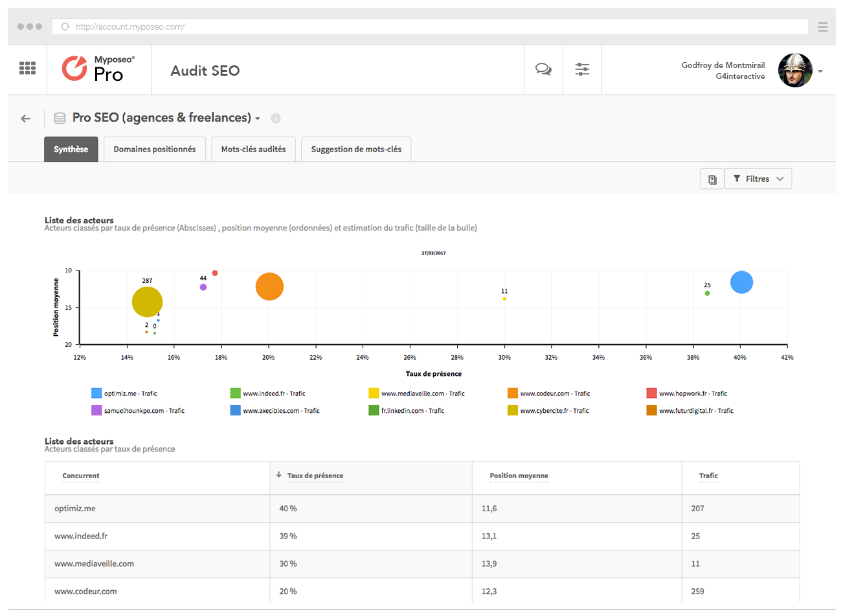
Task: Click the yellow-green bubble labeled 287
Action: point(147,302)
